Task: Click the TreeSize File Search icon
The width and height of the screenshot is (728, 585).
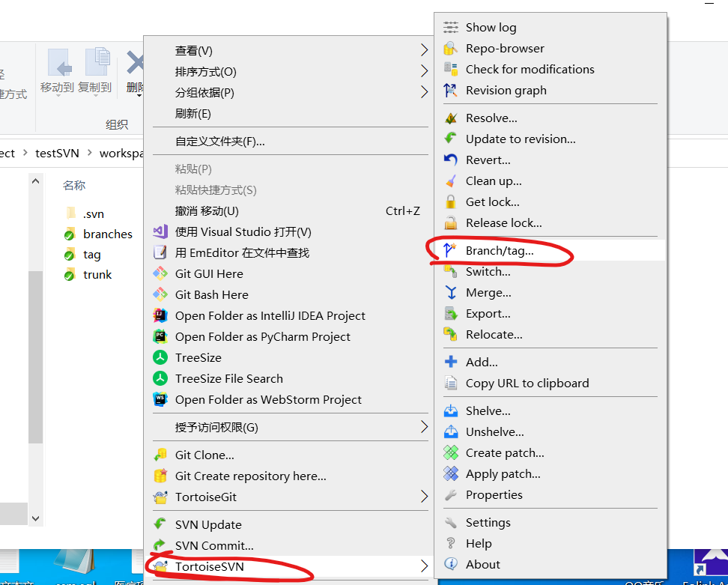Action: pyautogui.click(x=160, y=378)
